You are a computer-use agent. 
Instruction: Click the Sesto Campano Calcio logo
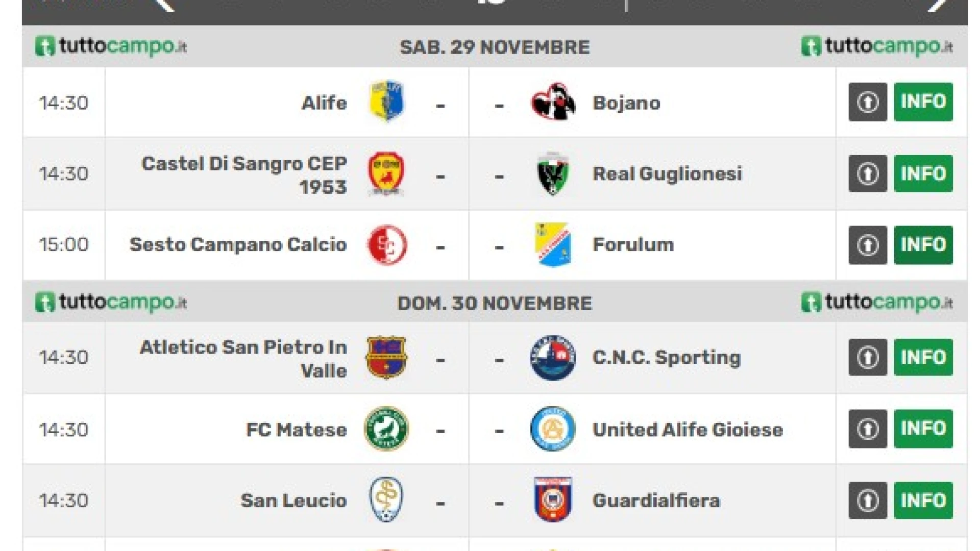click(x=387, y=245)
